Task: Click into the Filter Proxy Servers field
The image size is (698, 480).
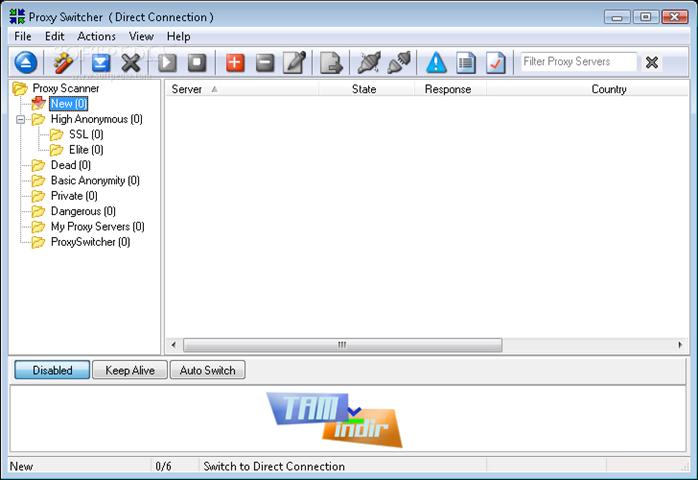Action: coord(579,61)
